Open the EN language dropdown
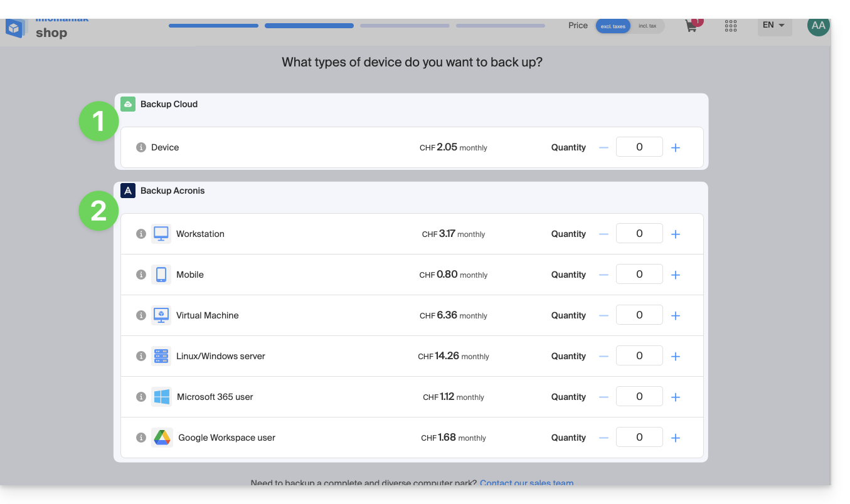 point(774,26)
